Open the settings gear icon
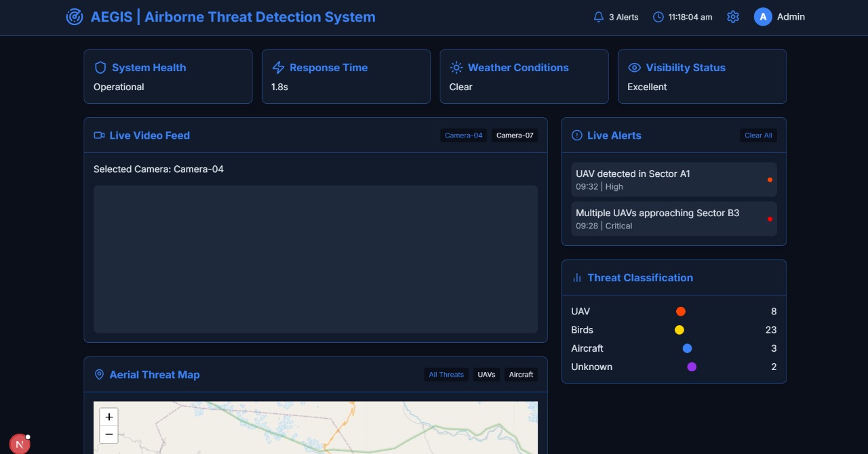 (x=733, y=17)
